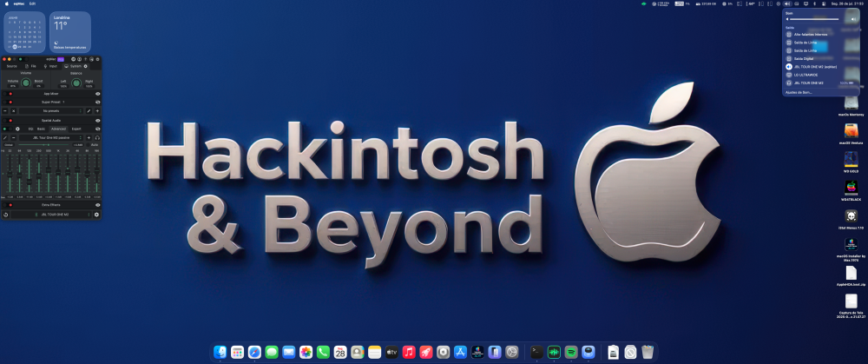Open Apple TV app in Dock

coord(392,352)
